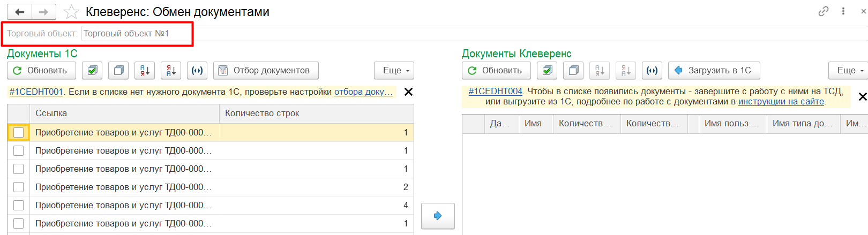Sort by Ссылка column header
The height and width of the screenshot is (235, 868).
tap(124, 113)
